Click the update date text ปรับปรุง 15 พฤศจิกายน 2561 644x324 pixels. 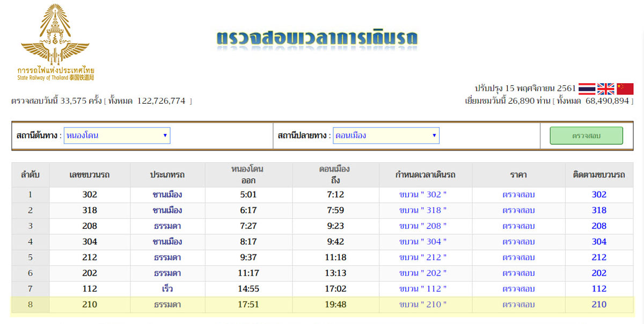tap(525, 88)
